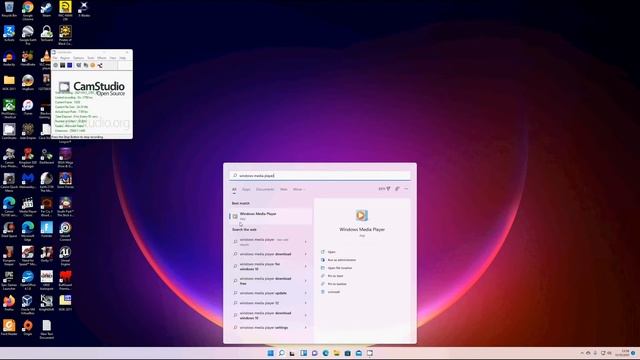The height and width of the screenshot is (360, 640).
Task: Open the CamStudio Tools menu
Action: tap(91, 58)
